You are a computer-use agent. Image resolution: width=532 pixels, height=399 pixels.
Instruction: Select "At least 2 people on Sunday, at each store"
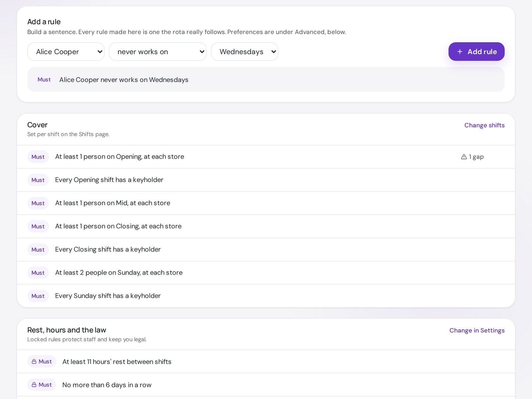coord(119,273)
